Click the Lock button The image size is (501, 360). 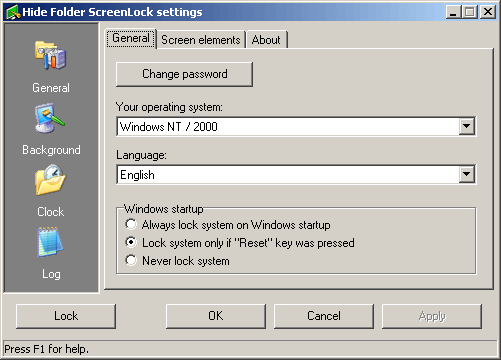coord(66,316)
